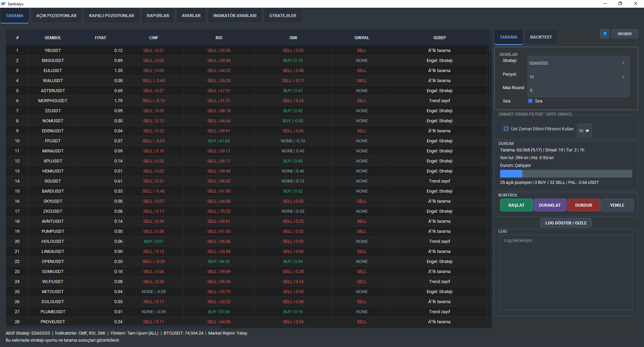This screenshot has width=644, height=347.
Task: Sort the table by the RSI column header
Action: click(219, 38)
